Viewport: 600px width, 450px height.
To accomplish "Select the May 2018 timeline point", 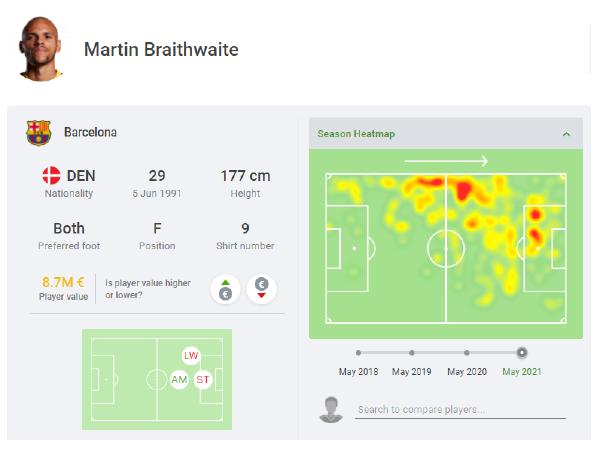I will [x=358, y=353].
